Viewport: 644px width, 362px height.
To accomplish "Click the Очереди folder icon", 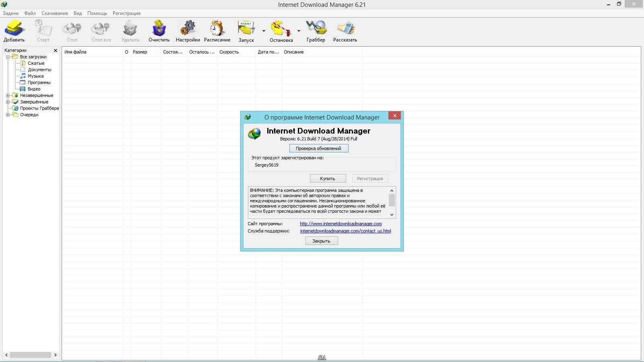I will click(15, 115).
